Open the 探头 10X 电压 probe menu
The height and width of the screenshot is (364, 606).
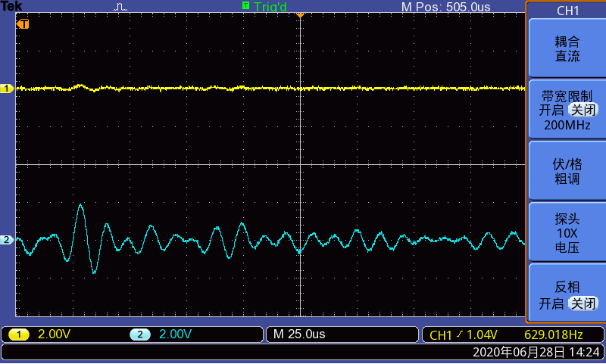click(567, 233)
